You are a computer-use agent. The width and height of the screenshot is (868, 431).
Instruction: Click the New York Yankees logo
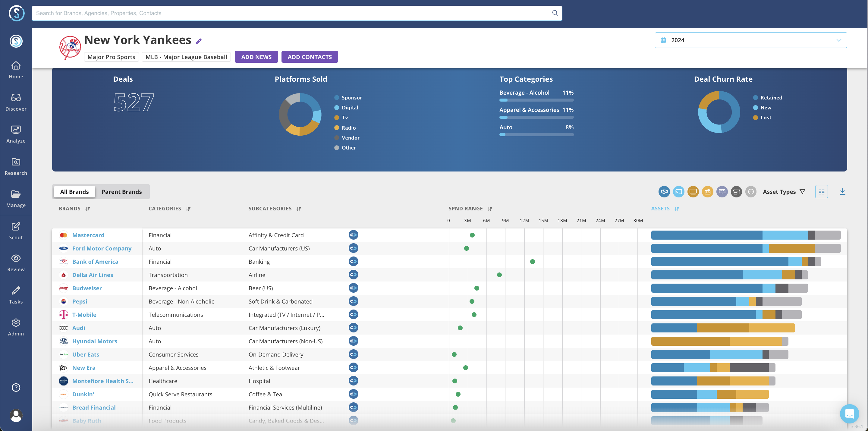click(70, 48)
